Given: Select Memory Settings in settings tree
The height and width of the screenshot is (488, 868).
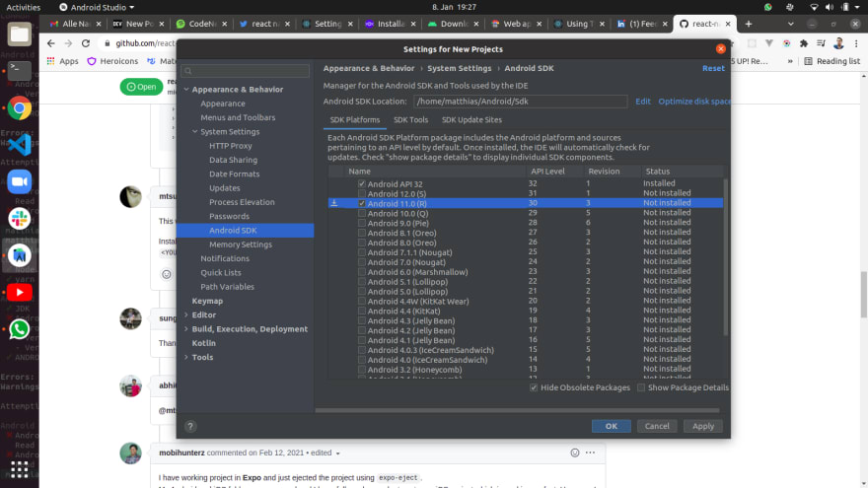Looking at the screenshot, I should click(241, 244).
